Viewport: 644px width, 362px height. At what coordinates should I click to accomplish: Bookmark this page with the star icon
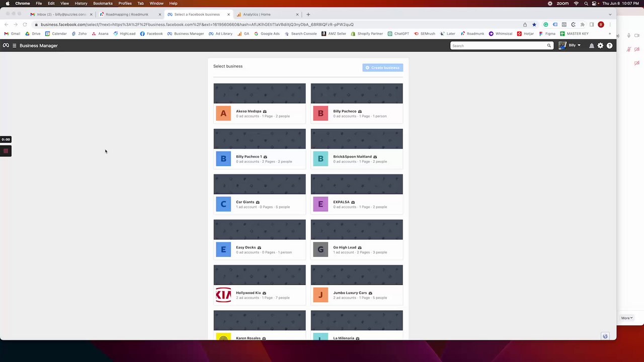534,24
